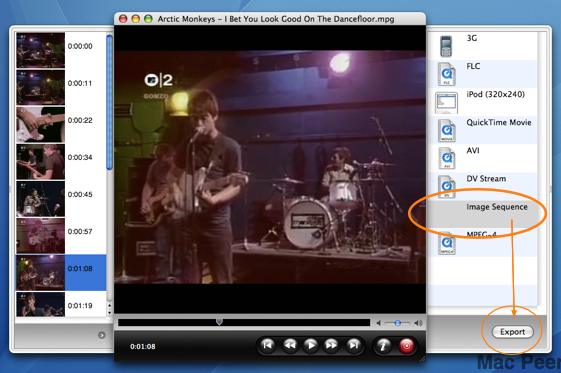
Task: Select the AVI export format
Action: click(483, 158)
